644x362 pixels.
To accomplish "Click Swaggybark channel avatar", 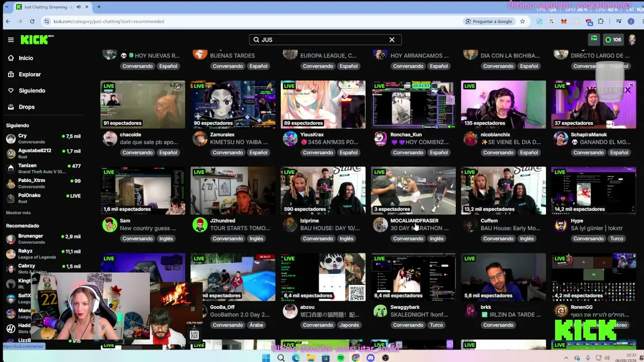I will click(x=380, y=311).
